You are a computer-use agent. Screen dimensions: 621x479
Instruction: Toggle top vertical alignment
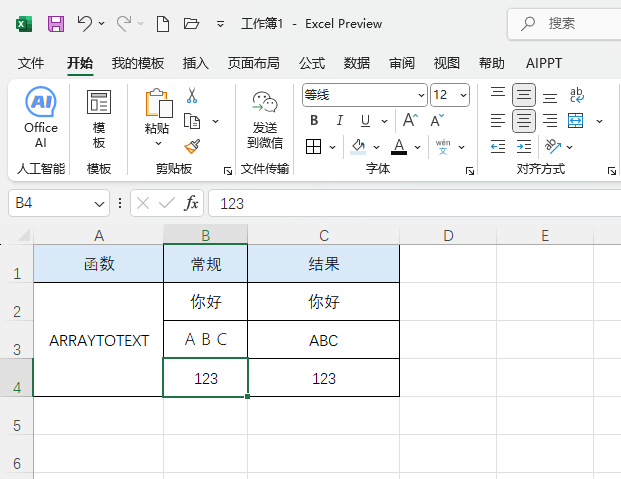pos(498,94)
